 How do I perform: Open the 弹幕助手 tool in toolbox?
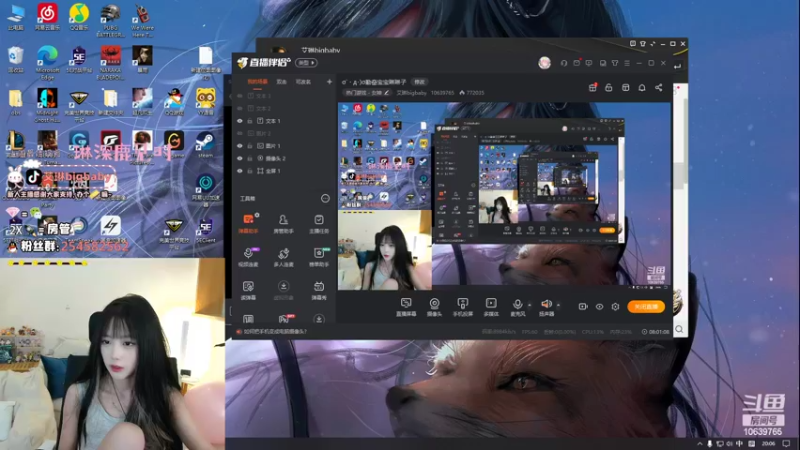pos(248,223)
